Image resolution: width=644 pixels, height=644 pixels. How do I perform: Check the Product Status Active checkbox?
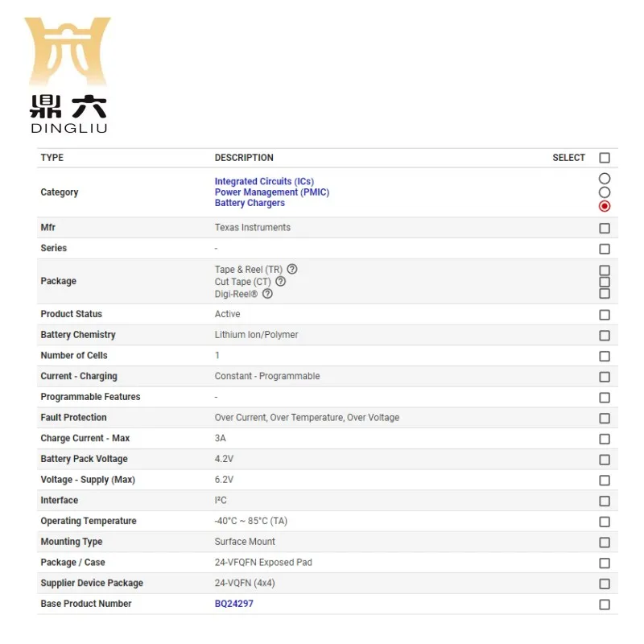click(605, 315)
